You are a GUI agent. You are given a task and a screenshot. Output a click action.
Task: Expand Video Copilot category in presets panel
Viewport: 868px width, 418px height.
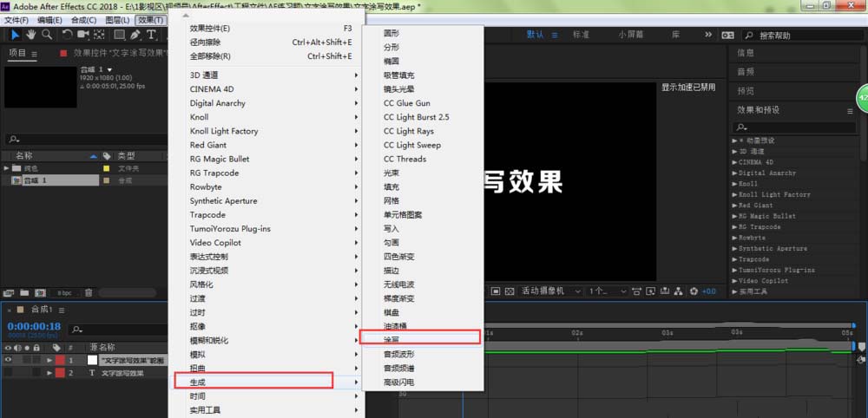point(734,281)
